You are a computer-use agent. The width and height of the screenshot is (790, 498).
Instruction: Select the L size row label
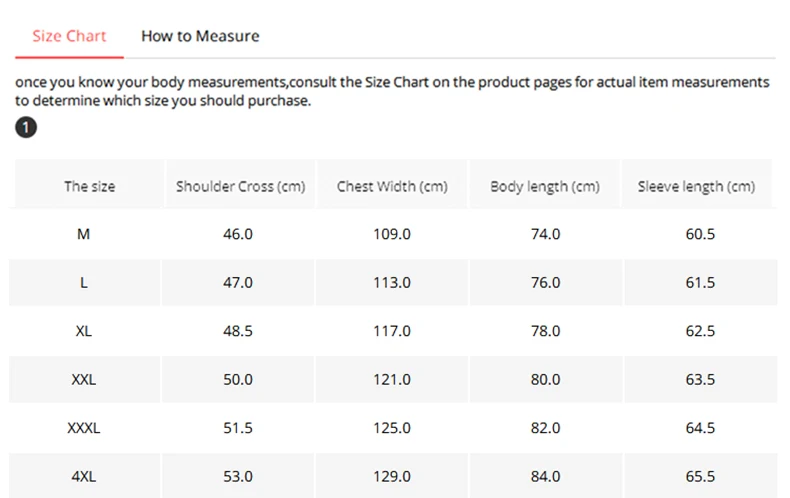(x=84, y=283)
